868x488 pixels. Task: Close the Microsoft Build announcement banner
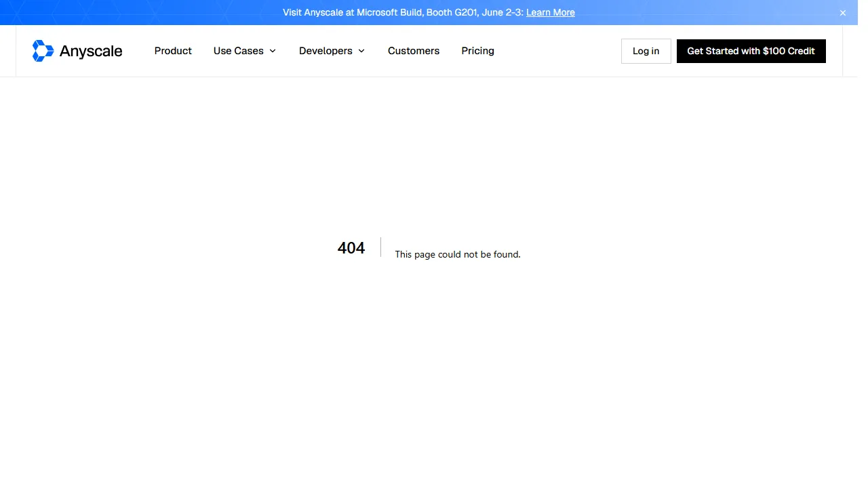[843, 13]
